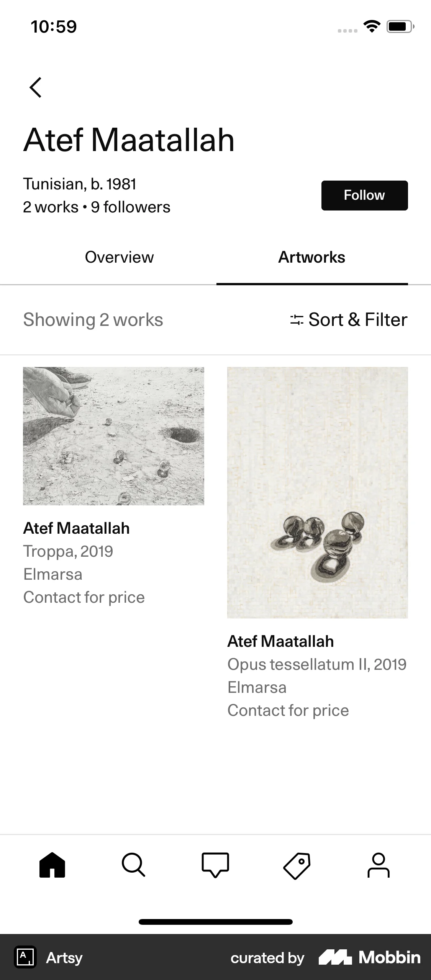
Task: Open the Home tab icon
Action: click(52, 865)
